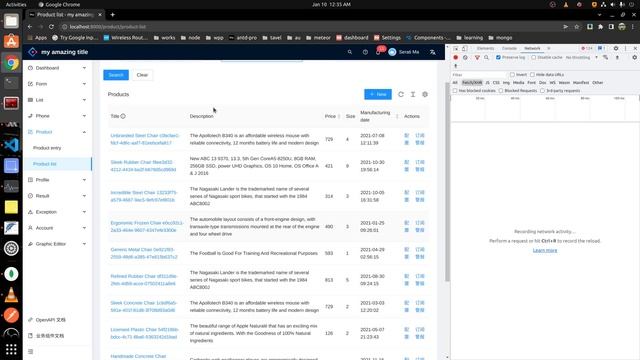Expand Graphic Editor sidebar menu
Image resolution: width=640 pixels, height=360 pixels.
[58, 244]
